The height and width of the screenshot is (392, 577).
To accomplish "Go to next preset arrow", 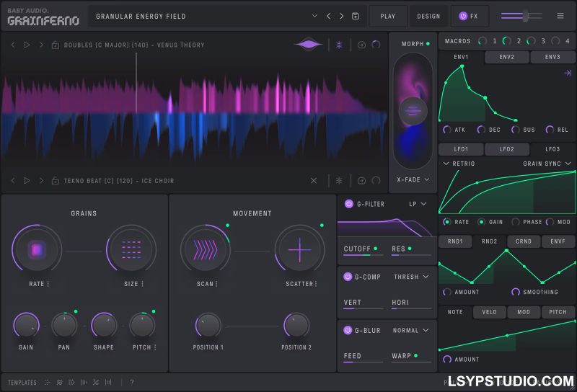I will [x=342, y=16].
